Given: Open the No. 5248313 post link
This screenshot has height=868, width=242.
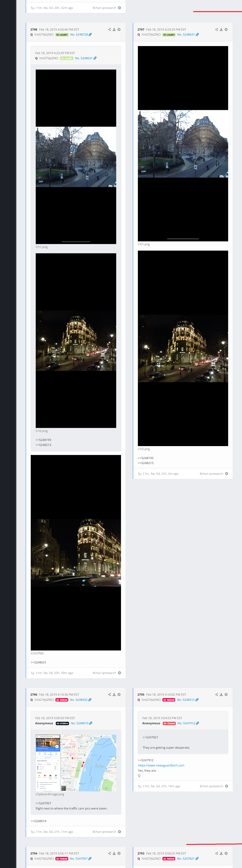Looking at the screenshot, I should [187, 700].
